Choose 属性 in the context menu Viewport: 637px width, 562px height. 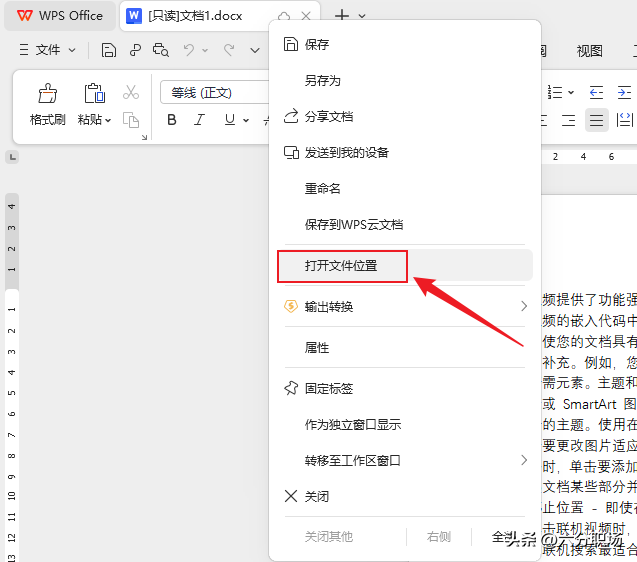[x=405, y=347]
